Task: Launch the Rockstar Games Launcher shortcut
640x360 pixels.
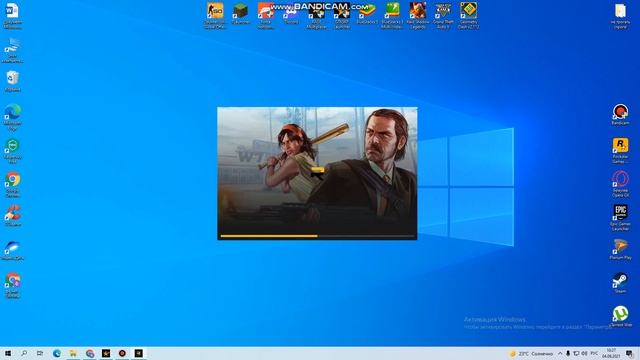Action: click(x=620, y=151)
